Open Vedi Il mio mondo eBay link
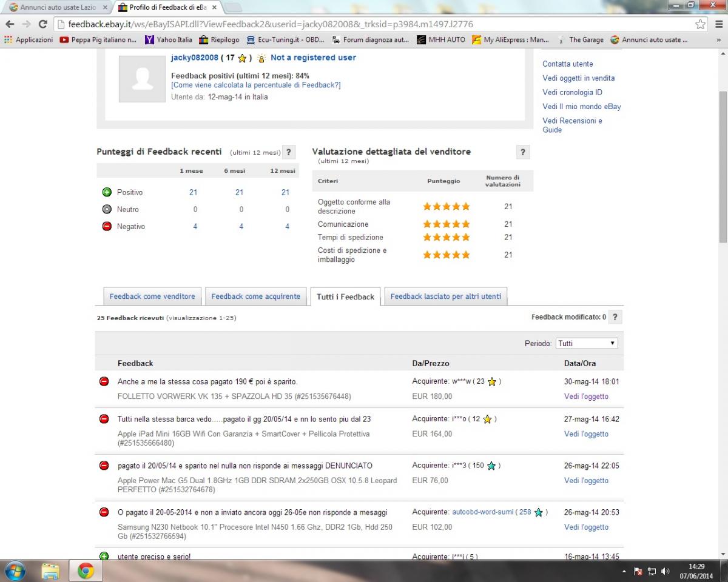This screenshot has width=728, height=582. 582,107
